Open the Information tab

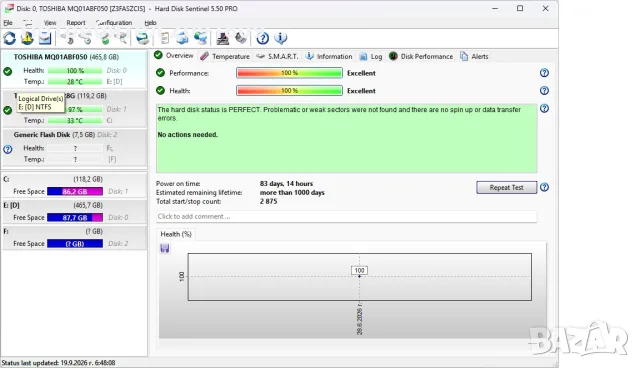[x=329, y=56]
